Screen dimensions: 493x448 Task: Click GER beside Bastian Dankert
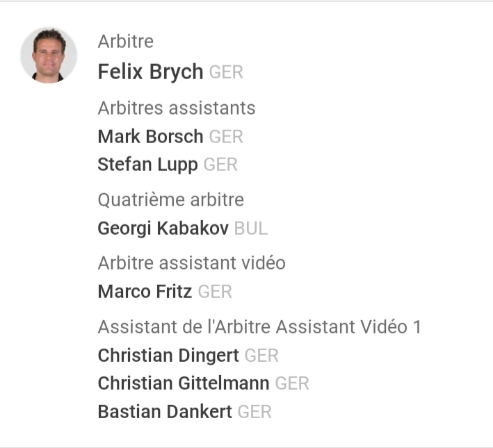[254, 412]
